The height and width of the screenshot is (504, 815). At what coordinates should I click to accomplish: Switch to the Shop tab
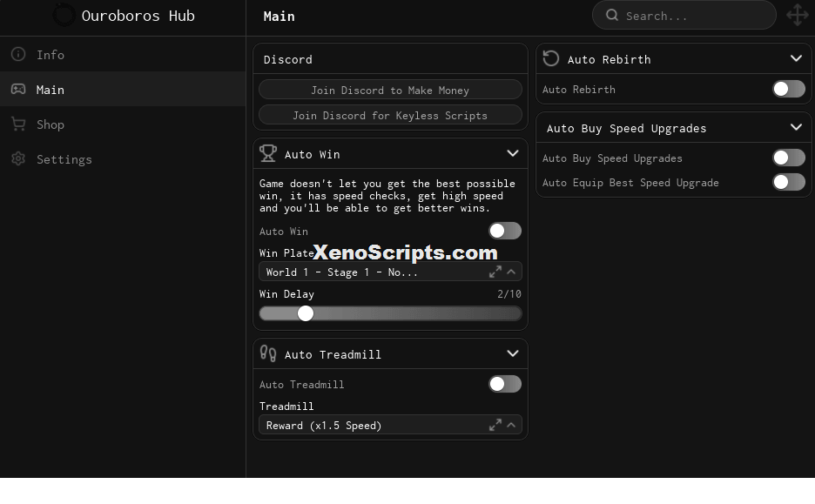(x=123, y=124)
